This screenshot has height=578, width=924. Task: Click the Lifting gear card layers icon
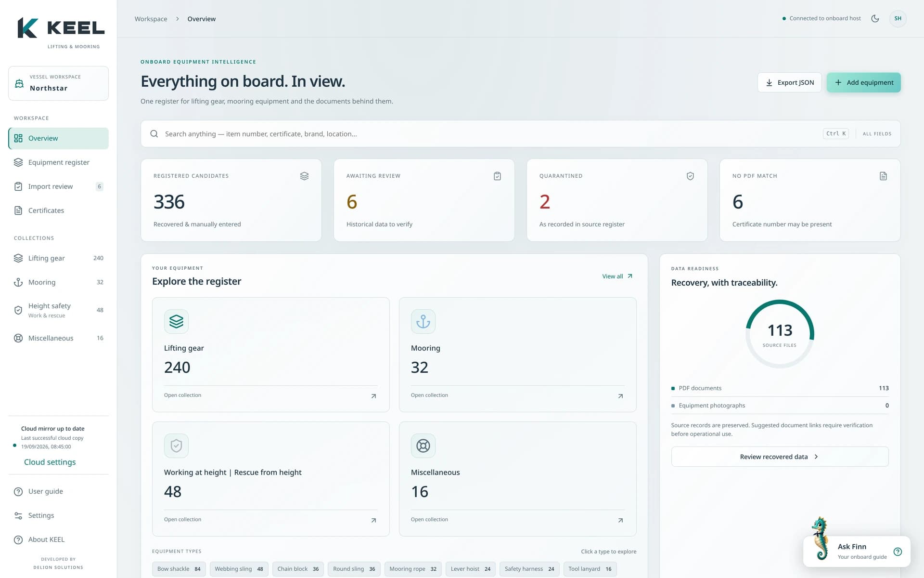(176, 321)
